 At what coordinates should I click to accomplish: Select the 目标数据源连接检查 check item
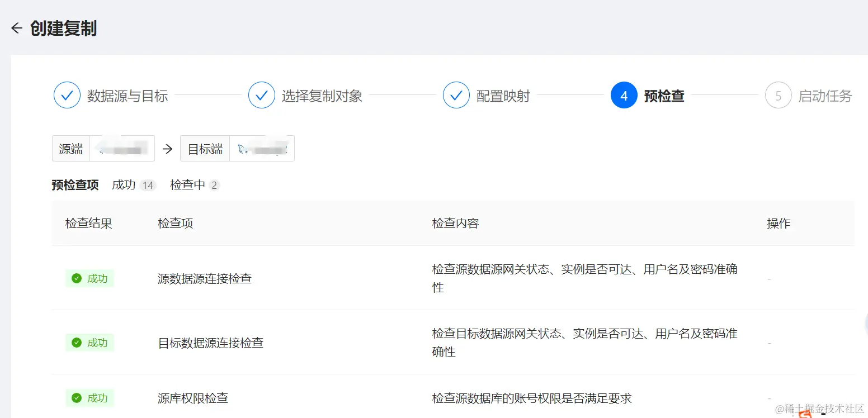pyautogui.click(x=211, y=343)
